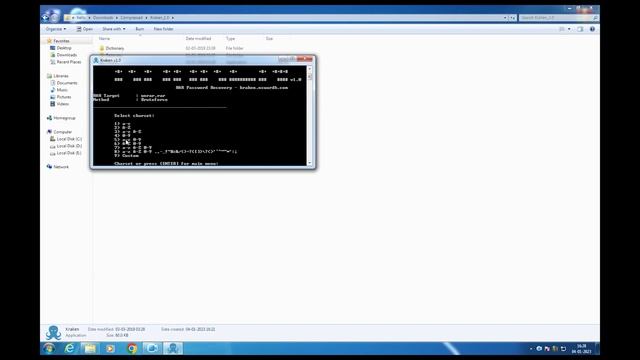Open the Pictures library
Screen dimensions: 640x360
[64, 97]
